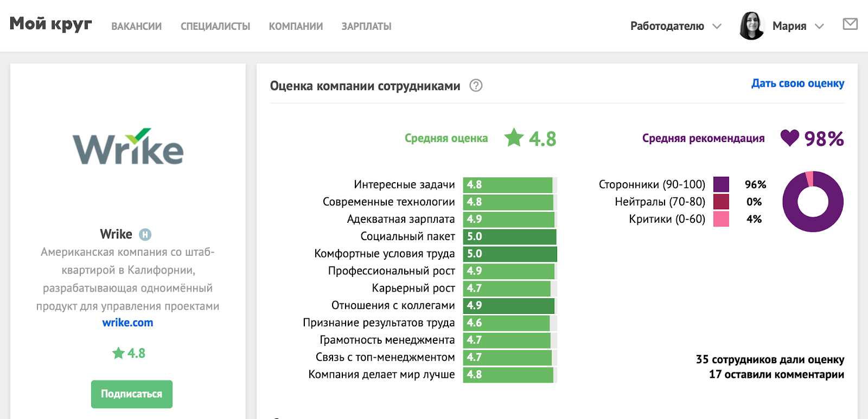
Task: Navigate to the Зарплаты page
Action: (366, 26)
